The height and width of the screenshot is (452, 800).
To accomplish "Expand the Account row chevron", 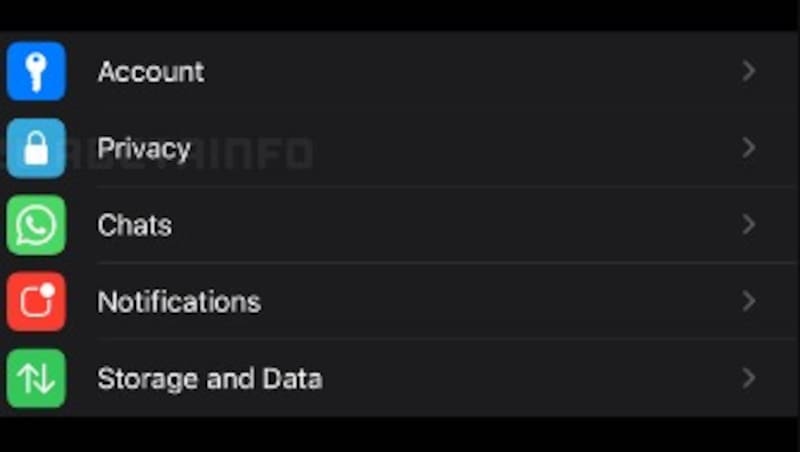I will [748, 71].
